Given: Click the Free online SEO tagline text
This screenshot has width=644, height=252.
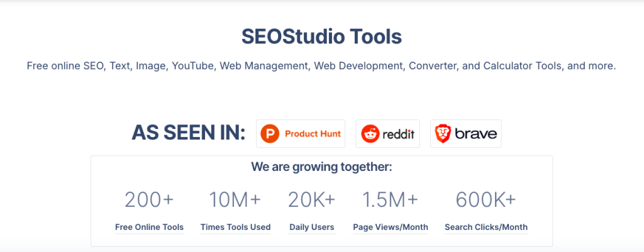Looking at the screenshot, I should tap(321, 65).
